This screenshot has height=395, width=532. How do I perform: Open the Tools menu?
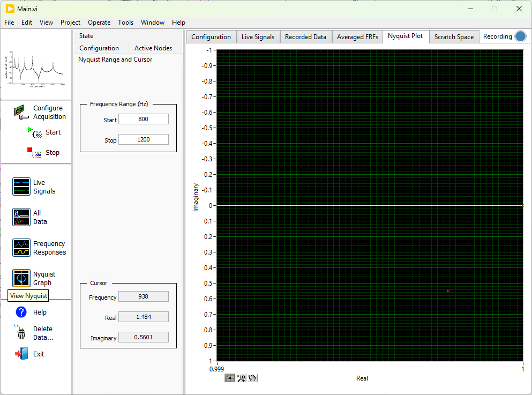coord(125,23)
